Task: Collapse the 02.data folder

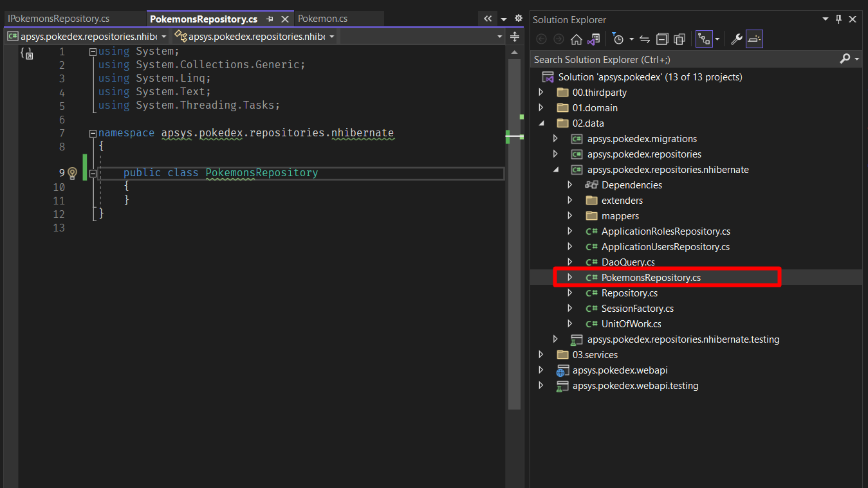Action: pos(541,123)
